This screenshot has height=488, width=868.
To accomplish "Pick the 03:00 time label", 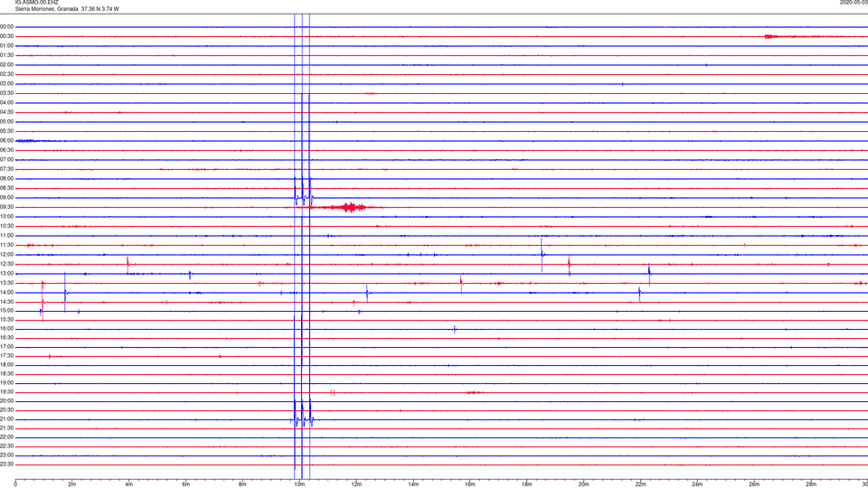I will click(7, 84).
